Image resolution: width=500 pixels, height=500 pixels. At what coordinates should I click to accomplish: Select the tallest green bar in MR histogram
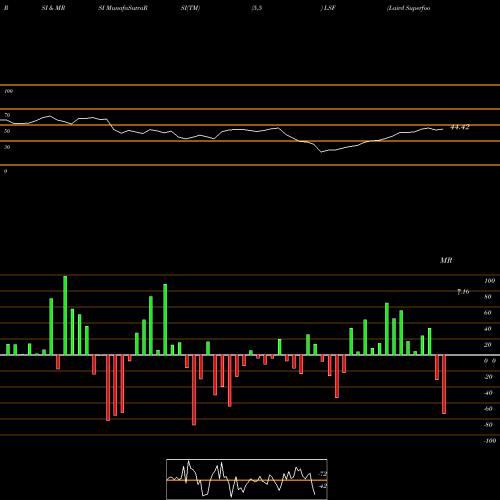pos(65,315)
